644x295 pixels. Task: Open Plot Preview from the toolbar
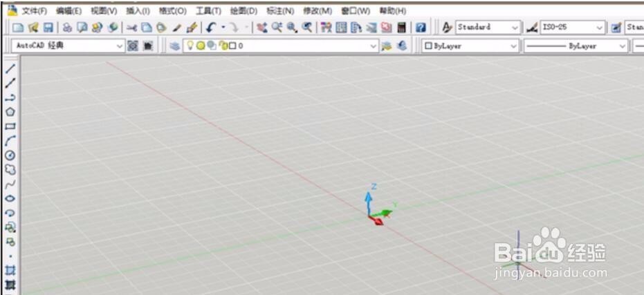pos(82,28)
